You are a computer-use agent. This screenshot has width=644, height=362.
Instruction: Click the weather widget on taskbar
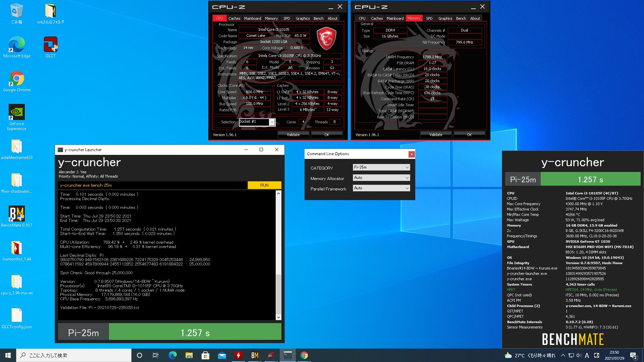point(530,355)
